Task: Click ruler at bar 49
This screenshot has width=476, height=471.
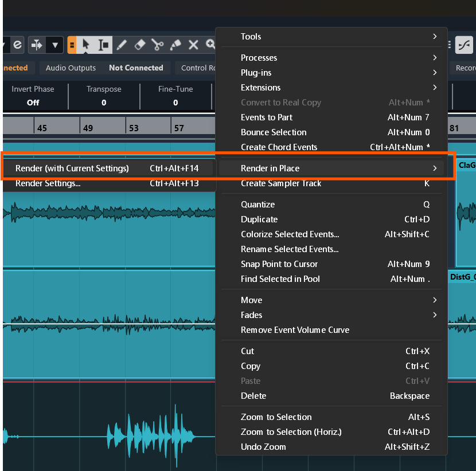Action: click(88, 128)
